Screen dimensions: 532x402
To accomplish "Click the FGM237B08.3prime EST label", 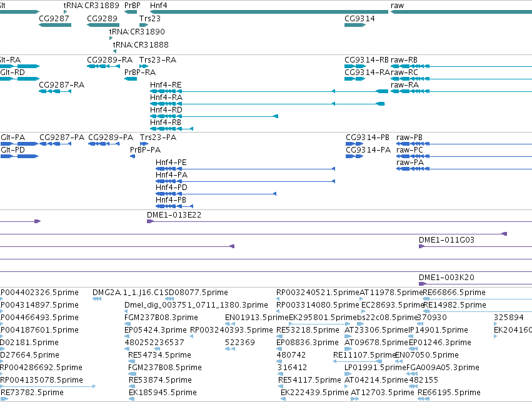I will (x=161, y=318).
